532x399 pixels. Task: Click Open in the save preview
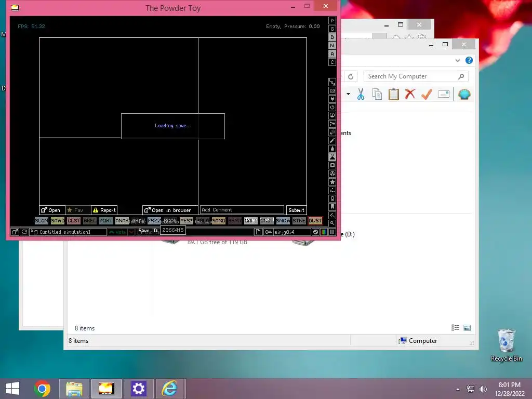pyautogui.click(x=52, y=210)
